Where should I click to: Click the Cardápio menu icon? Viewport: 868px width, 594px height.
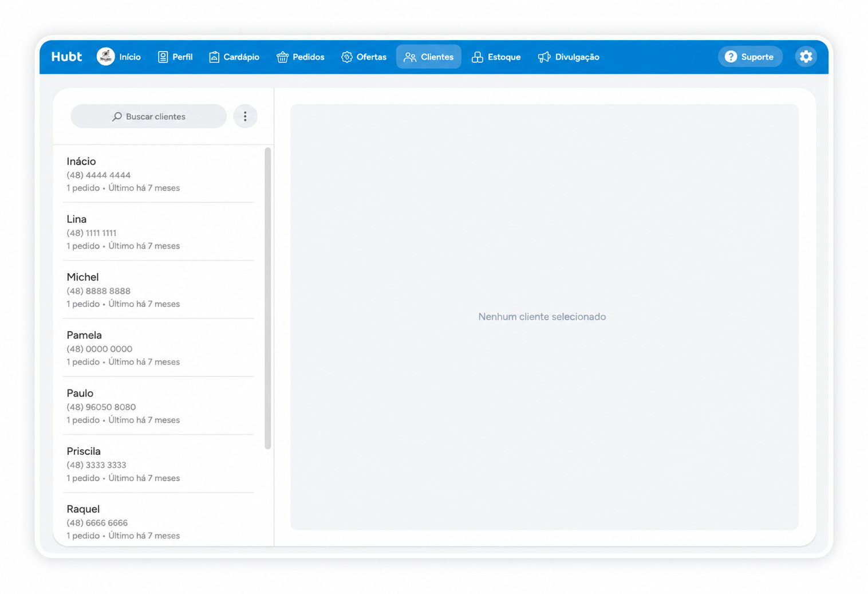point(214,57)
